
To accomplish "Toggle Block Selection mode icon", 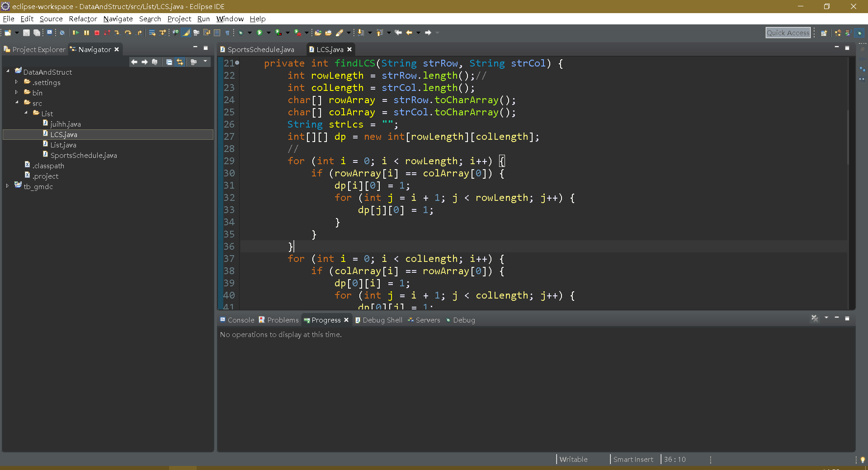I will pyautogui.click(x=217, y=33).
